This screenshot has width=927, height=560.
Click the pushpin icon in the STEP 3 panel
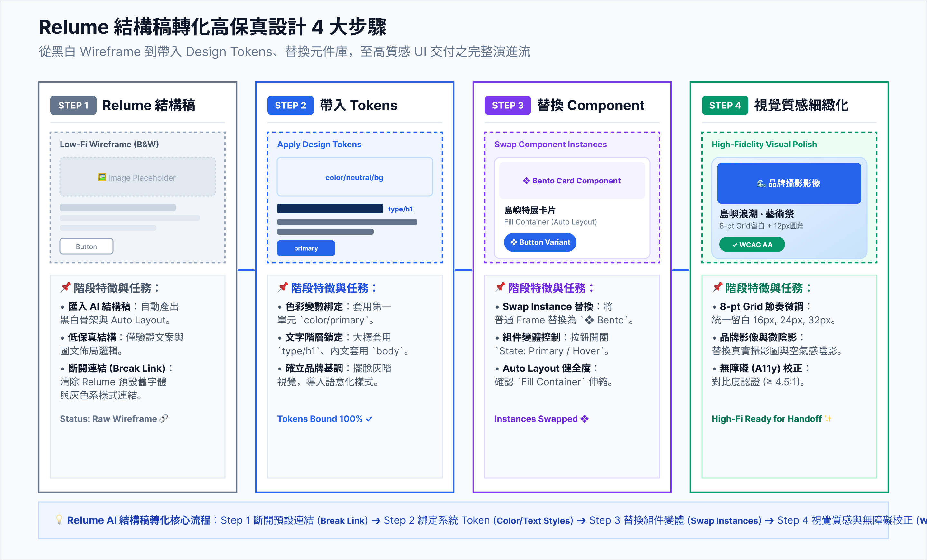[x=500, y=287]
